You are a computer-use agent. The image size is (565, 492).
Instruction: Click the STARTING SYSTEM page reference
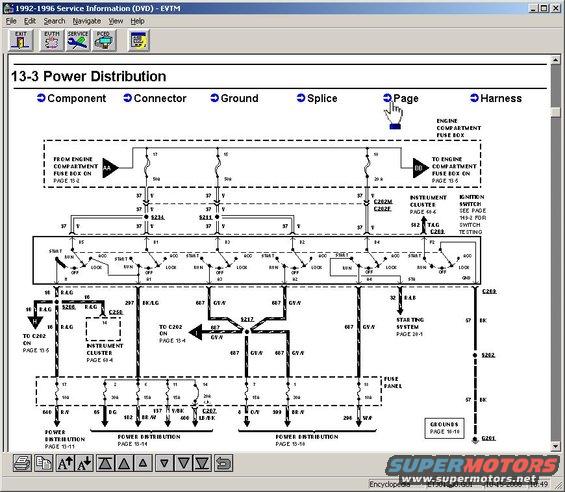410,327
